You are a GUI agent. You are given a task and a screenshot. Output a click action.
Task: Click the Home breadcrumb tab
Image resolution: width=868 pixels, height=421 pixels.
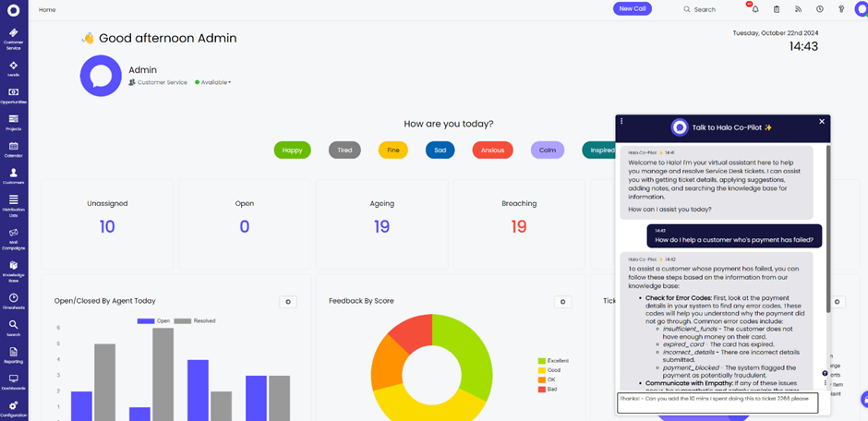[x=47, y=9]
